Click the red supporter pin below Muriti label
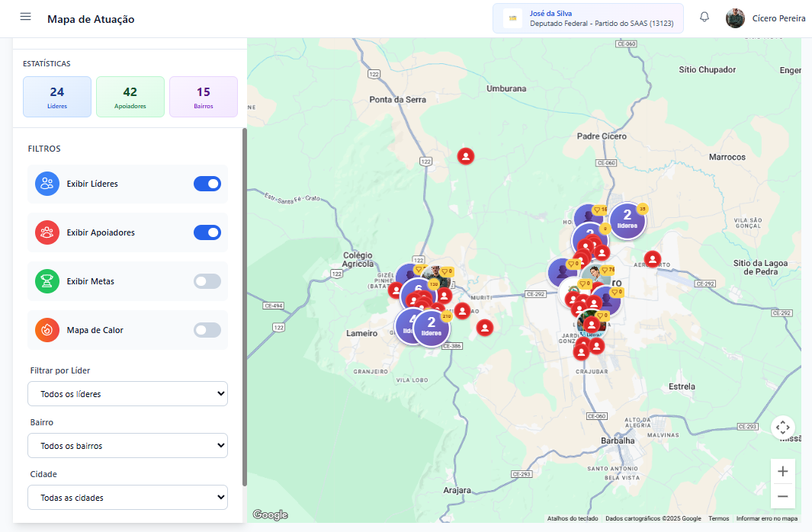Screen dimensions: 812x532 (x=463, y=311)
